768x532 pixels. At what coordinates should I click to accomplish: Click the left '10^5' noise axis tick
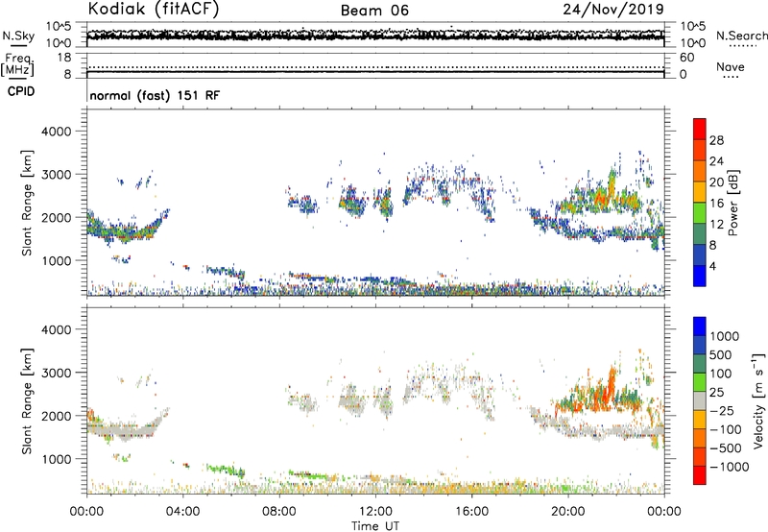tap(59, 26)
